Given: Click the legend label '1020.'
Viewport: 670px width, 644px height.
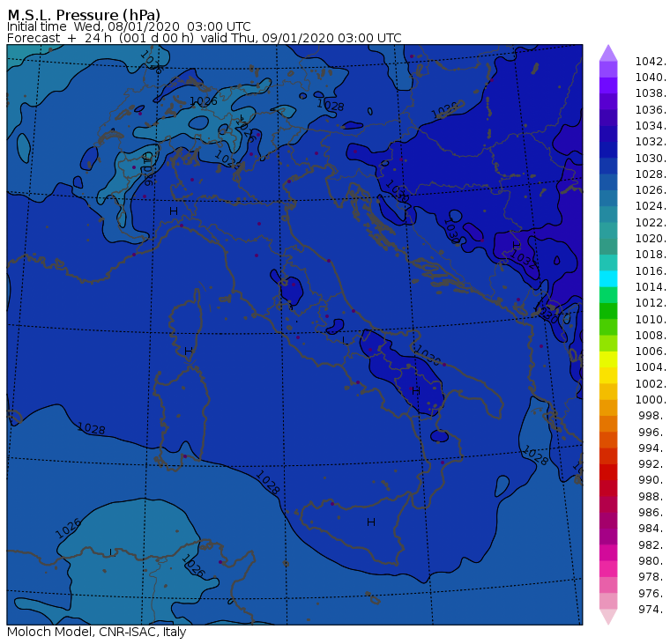Looking at the screenshot, I should 651,238.
